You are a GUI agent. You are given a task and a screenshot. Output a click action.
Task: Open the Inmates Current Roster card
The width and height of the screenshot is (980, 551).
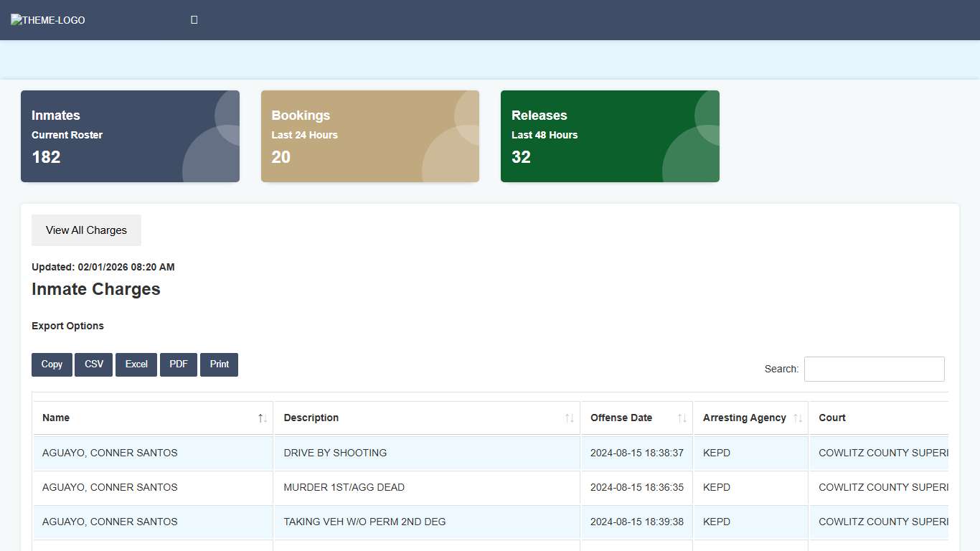[x=130, y=136]
